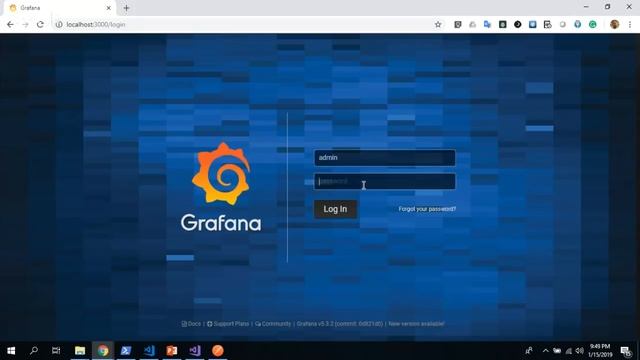The width and height of the screenshot is (640, 360).
Task: Focus the password input field
Action: coord(384,181)
